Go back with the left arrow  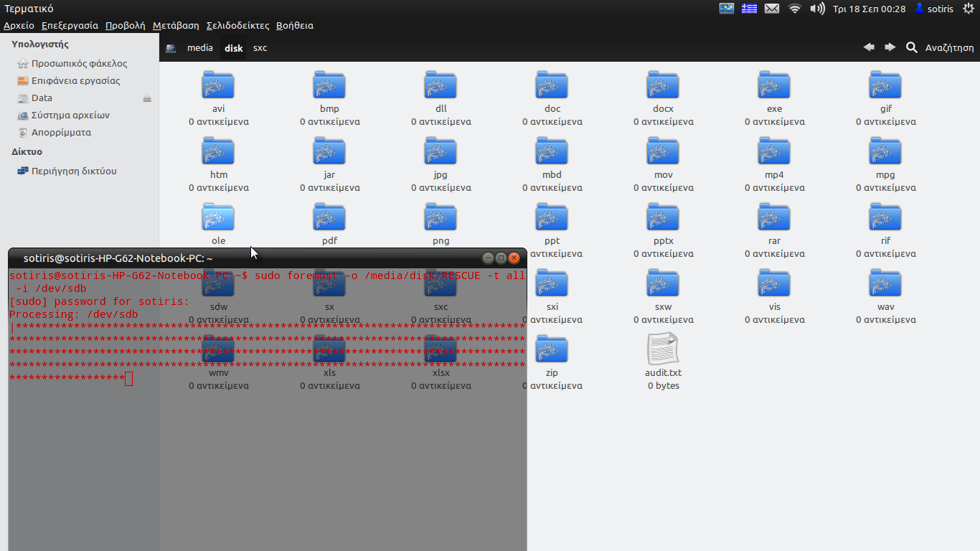click(x=869, y=47)
